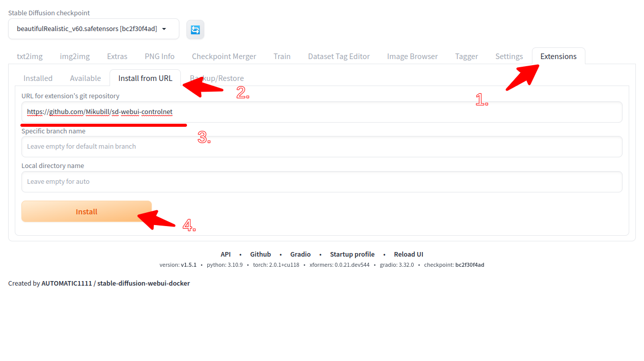Open the Dataset Tag Editor tab

click(338, 56)
